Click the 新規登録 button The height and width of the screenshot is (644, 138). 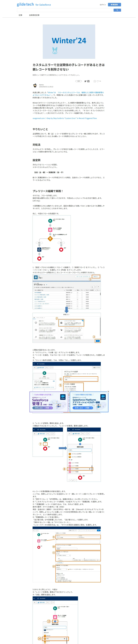pyautogui.click(x=114, y=5)
